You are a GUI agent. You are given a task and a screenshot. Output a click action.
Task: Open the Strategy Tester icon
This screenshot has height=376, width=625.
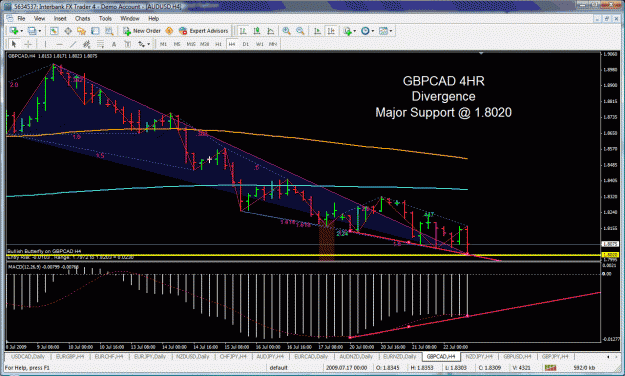click(109, 31)
